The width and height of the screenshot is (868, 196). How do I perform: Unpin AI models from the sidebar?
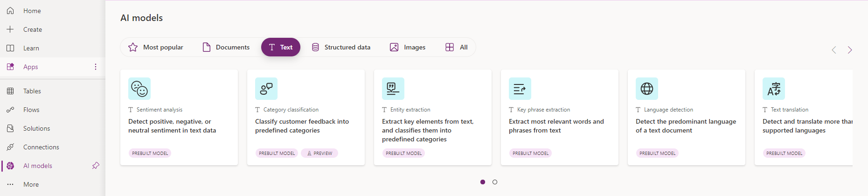(96, 166)
